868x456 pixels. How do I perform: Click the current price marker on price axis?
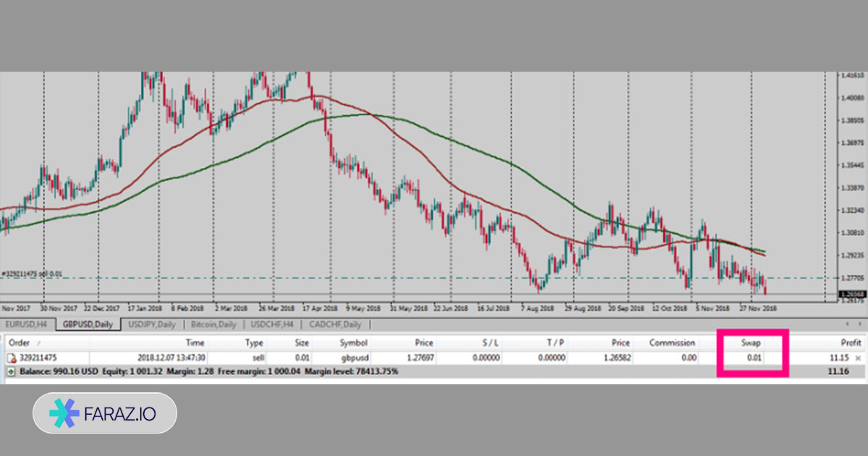coord(851,294)
